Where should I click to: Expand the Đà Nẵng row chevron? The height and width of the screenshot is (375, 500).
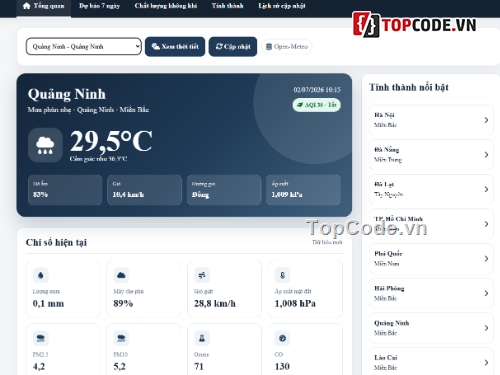pyautogui.click(x=486, y=155)
